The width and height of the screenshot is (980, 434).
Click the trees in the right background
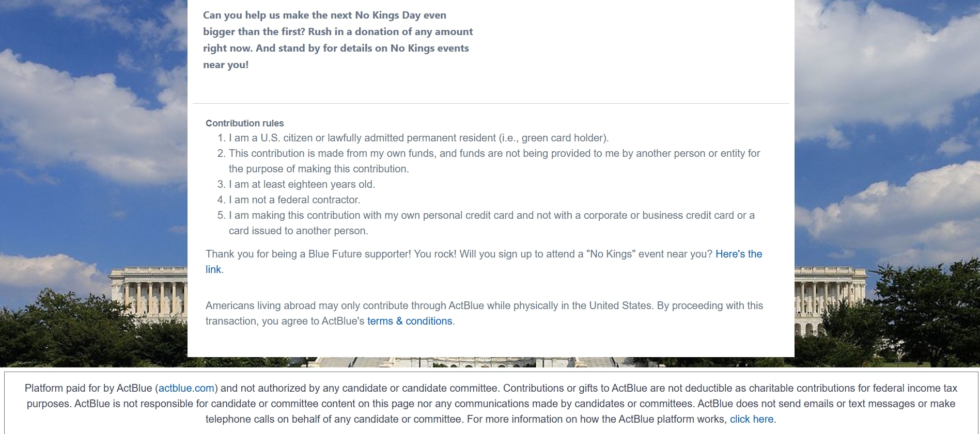click(x=925, y=310)
